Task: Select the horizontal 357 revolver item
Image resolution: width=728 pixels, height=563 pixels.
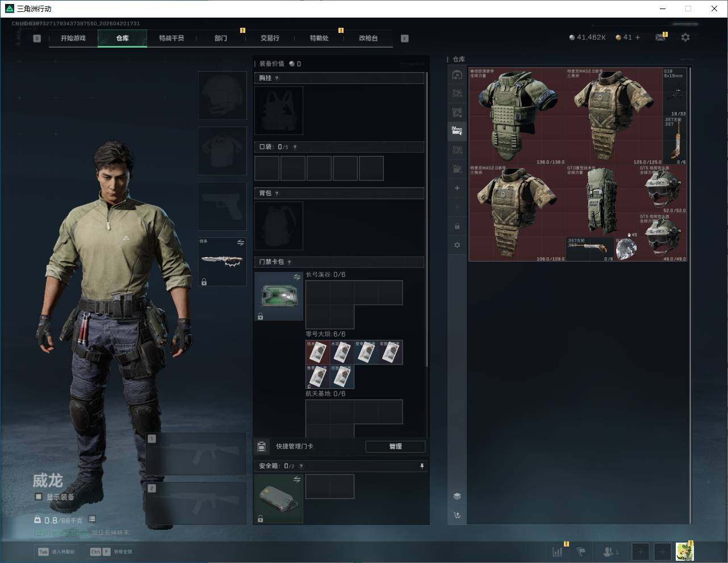Action: click(x=591, y=249)
